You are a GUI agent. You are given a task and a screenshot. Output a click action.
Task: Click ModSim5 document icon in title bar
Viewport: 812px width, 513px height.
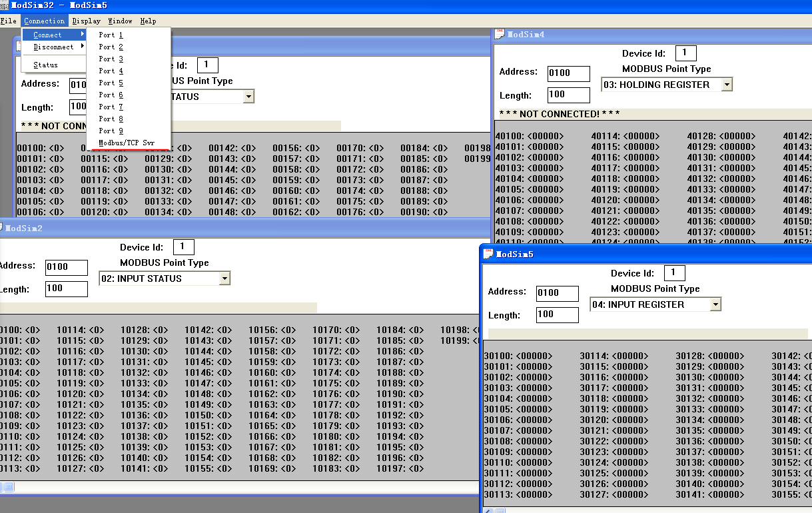coord(488,254)
